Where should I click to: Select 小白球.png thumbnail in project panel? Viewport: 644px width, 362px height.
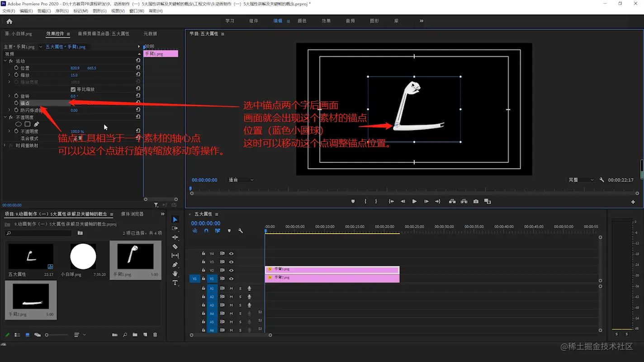click(x=83, y=256)
